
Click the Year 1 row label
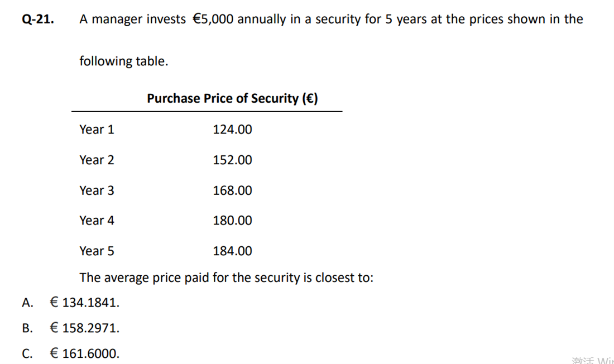coord(97,130)
